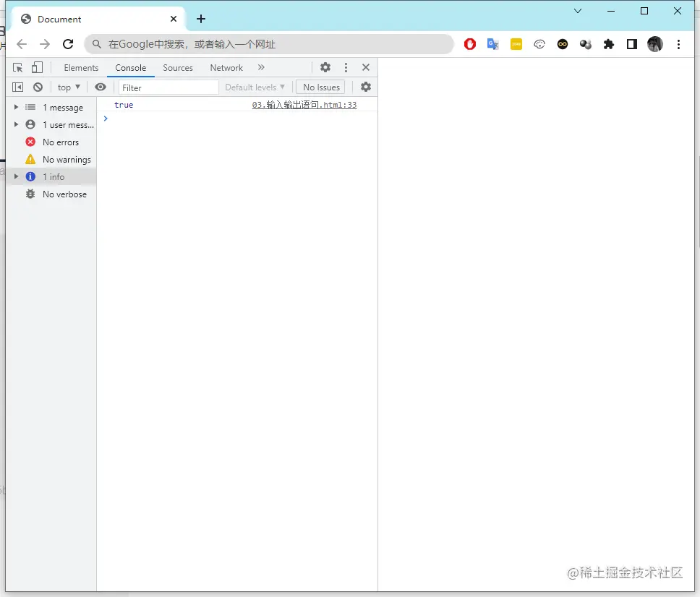Click the live expression eye icon
The height and width of the screenshot is (597, 700).
(101, 87)
